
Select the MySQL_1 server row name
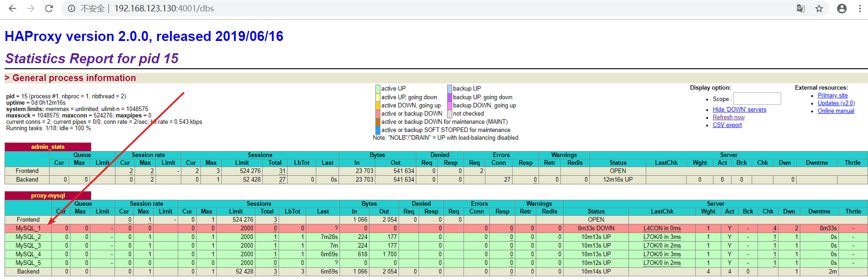(x=28, y=228)
